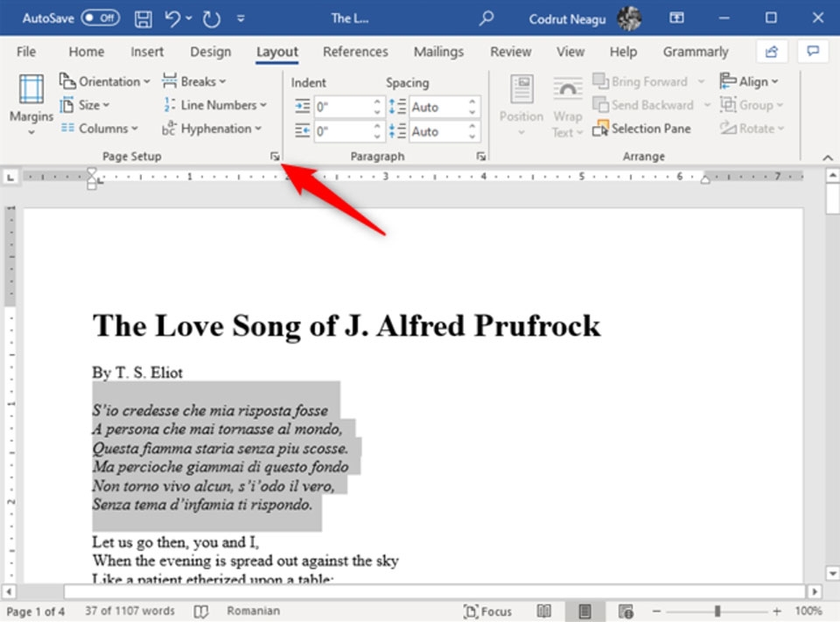Switch to the Mailings tab
840x622 pixels.
pyautogui.click(x=438, y=52)
